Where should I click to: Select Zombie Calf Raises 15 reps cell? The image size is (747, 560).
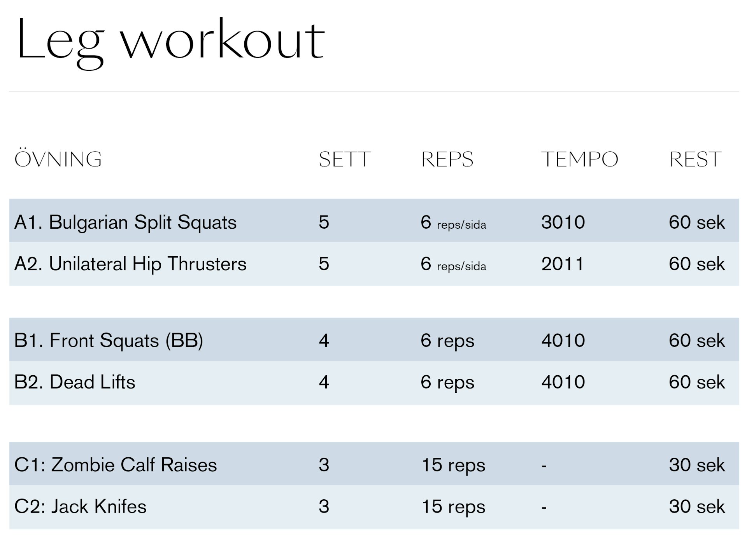pos(453,465)
